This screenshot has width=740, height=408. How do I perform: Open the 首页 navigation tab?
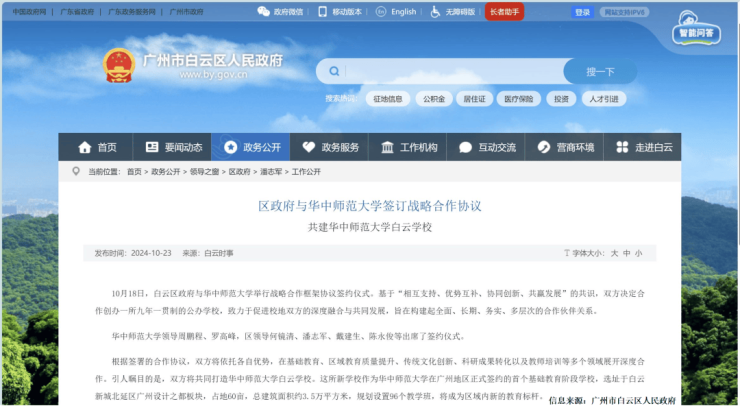[95, 147]
